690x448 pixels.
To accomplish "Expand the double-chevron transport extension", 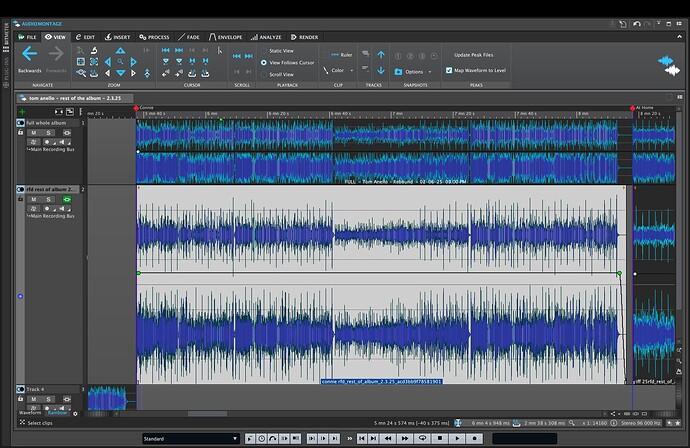I will tap(350, 438).
